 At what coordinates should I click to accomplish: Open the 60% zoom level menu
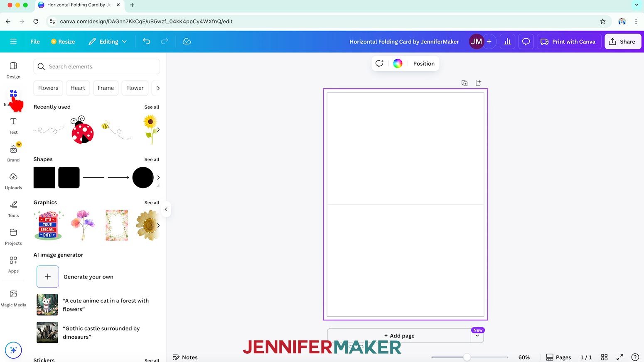click(x=524, y=357)
